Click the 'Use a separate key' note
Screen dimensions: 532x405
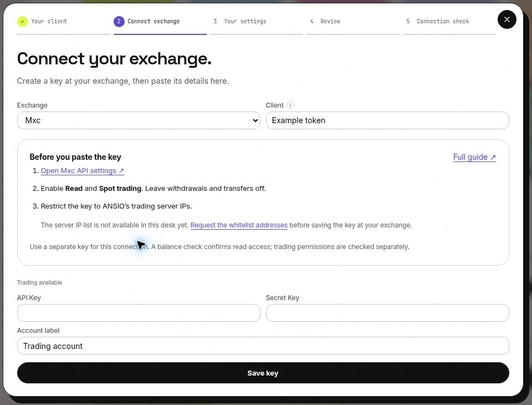tap(219, 247)
